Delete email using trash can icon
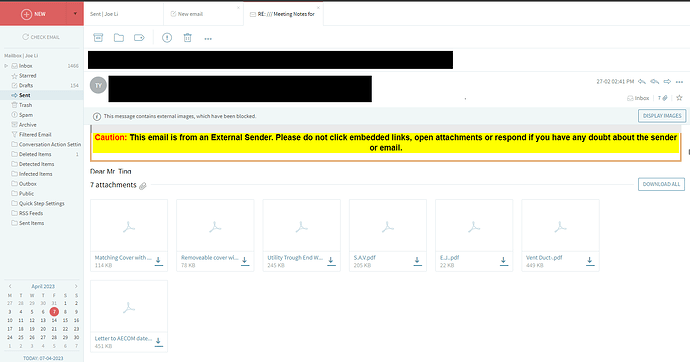Screen dimensions: 690x362 (x=187, y=38)
